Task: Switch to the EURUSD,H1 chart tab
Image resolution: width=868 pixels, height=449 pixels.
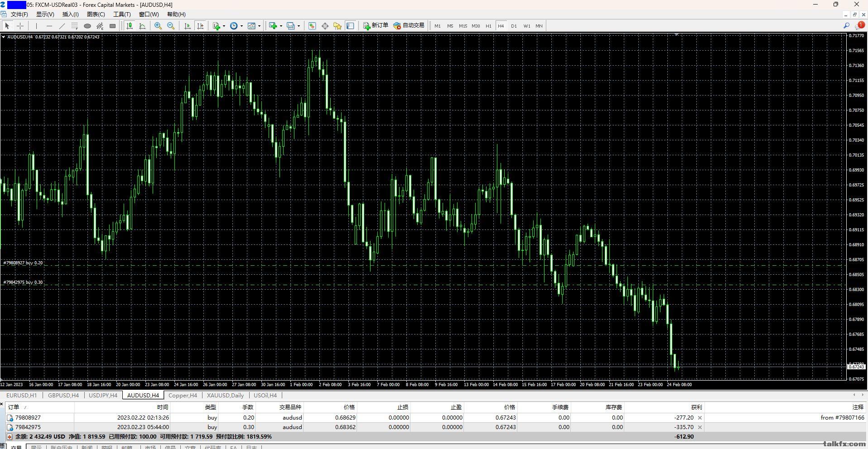Action: (x=21, y=396)
